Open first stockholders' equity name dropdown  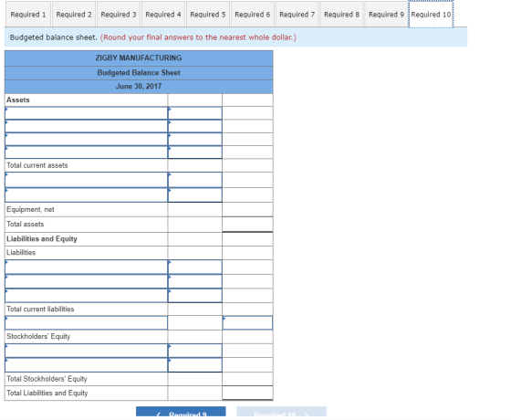tap(87, 351)
